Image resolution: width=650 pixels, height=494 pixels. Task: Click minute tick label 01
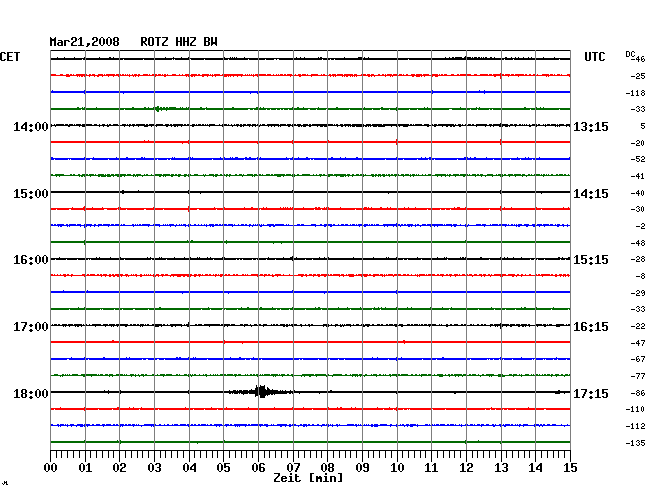[85, 467]
